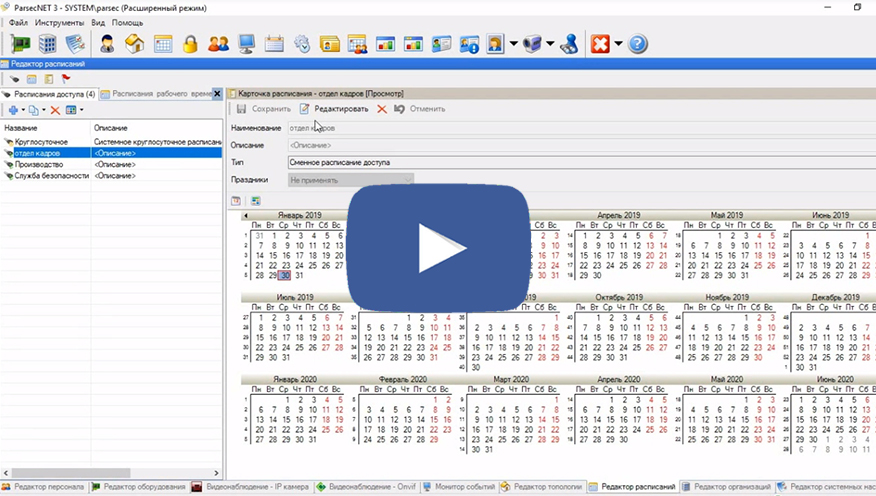Open the checklist with pencil toolbar icon
Screen dimensions: 876x496
tap(75, 44)
